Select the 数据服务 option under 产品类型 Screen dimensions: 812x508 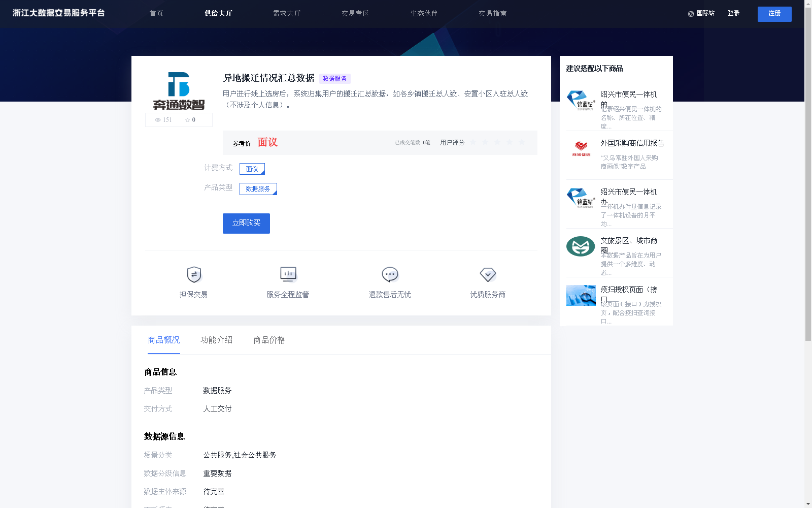pyautogui.click(x=258, y=188)
